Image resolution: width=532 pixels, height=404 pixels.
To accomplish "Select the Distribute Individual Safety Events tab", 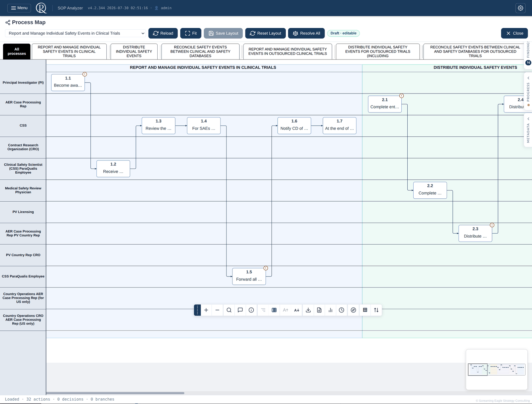I will (134, 51).
